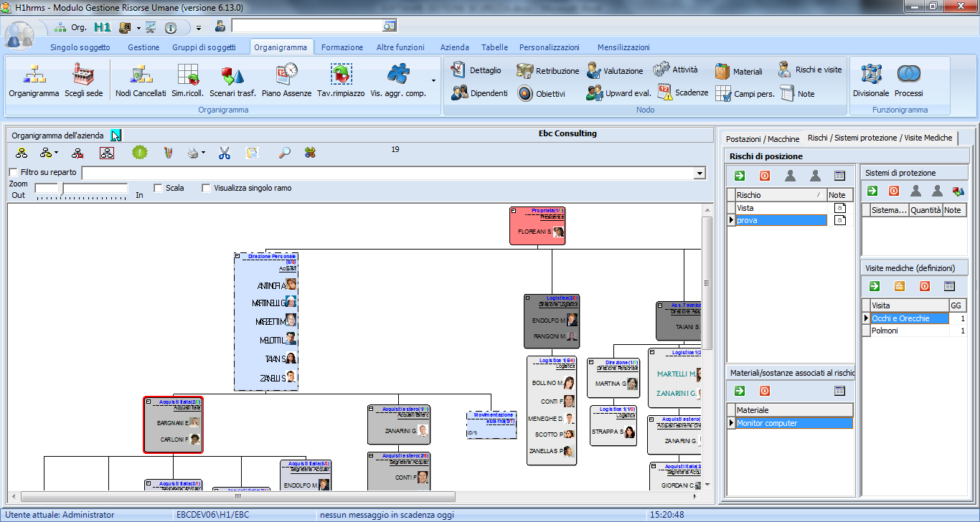The width and height of the screenshot is (980, 522).
Task: Open node Note
Action: pyautogui.click(x=797, y=93)
